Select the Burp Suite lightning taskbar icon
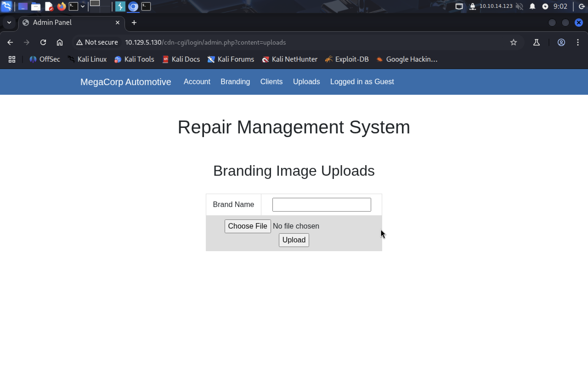 point(120,6)
